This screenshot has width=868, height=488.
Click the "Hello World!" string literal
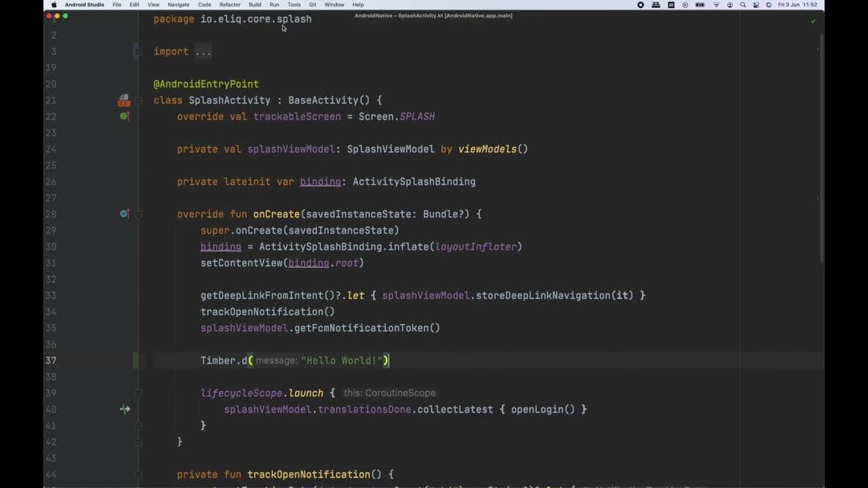tap(342, 361)
